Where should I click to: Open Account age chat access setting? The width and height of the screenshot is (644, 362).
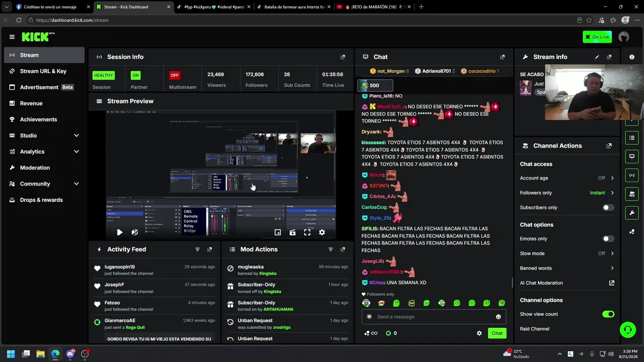coord(567,178)
